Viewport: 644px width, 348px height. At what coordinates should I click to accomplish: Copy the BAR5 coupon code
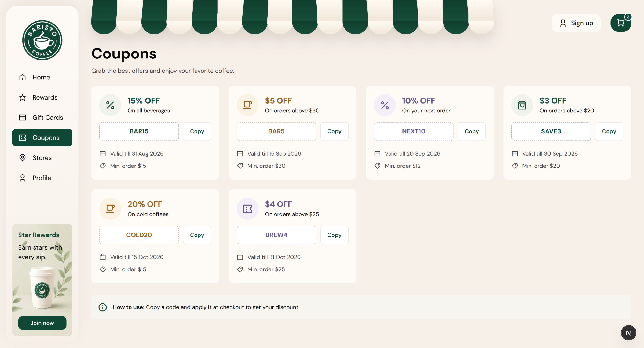(x=334, y=131)
